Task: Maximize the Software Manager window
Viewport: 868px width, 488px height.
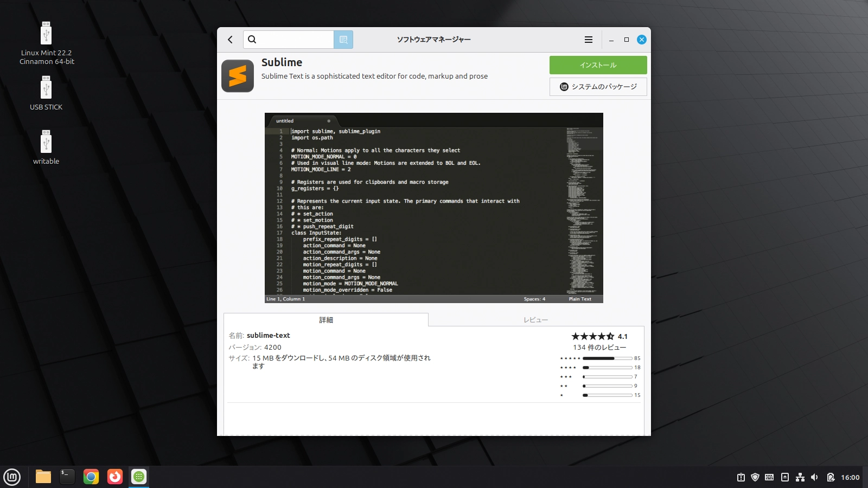Action: [x=627, y=40]
